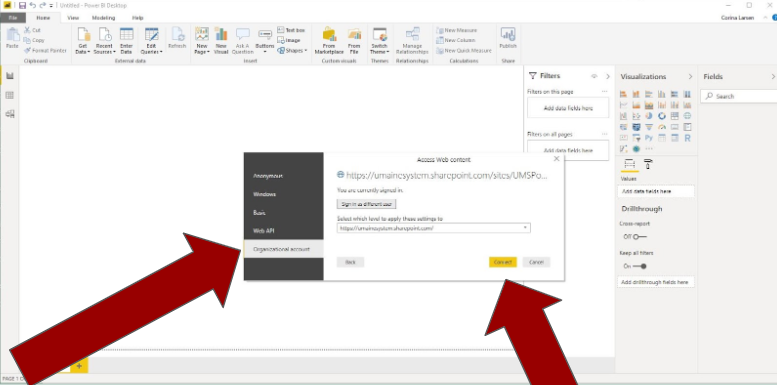Click Sign in as different user

(366, 204)
